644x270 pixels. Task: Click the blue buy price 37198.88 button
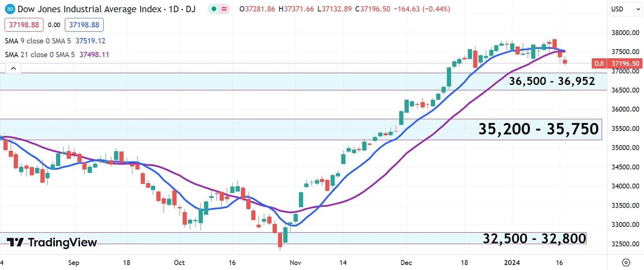click(x=84, y=25)
